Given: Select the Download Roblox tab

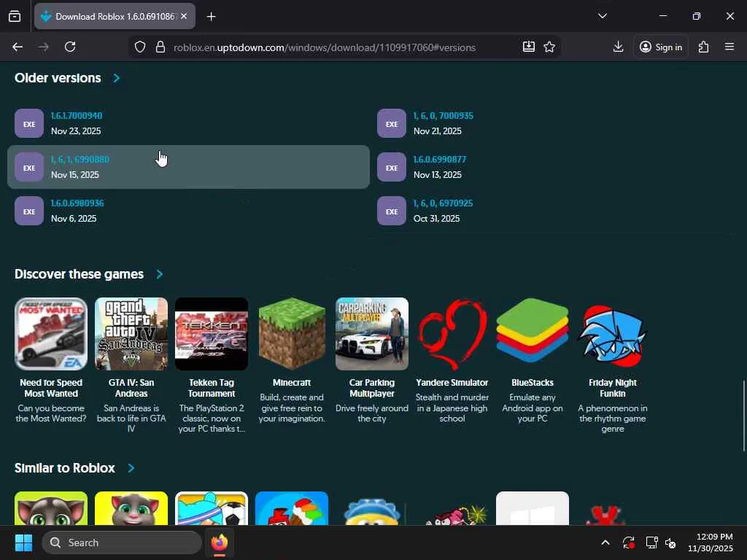Looking at the screenshot, I should click(x=115, y=16).
